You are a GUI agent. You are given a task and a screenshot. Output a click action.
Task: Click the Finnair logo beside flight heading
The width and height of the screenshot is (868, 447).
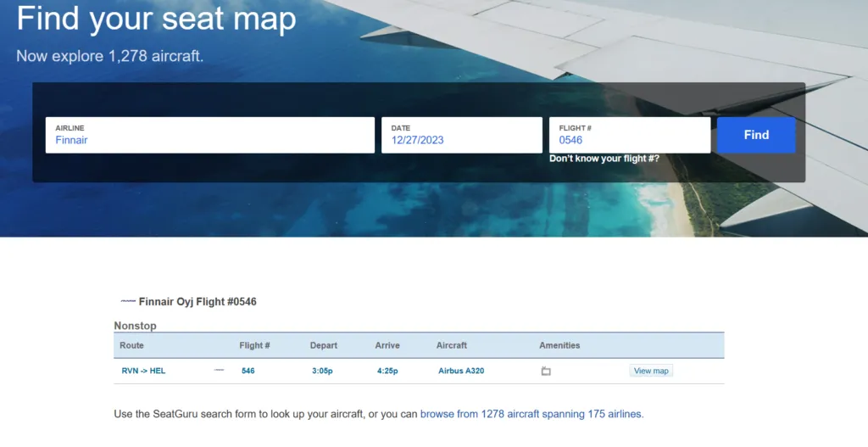pos(128,301)
